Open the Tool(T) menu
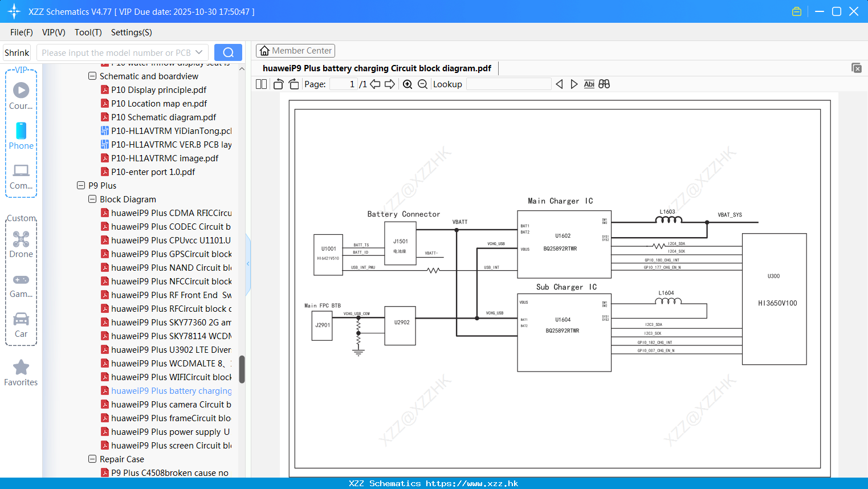This screenshot has height=489, width=868. tap(88, 32)
